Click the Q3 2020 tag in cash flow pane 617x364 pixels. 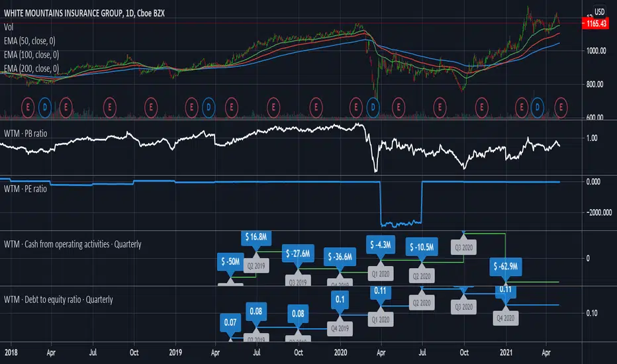(463, 248)
